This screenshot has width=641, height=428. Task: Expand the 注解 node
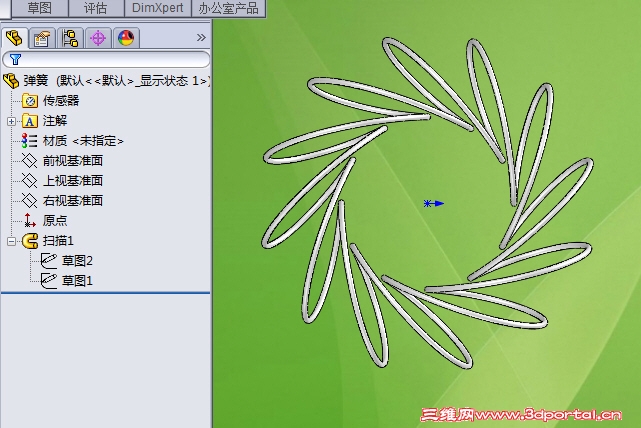(11, 121)
